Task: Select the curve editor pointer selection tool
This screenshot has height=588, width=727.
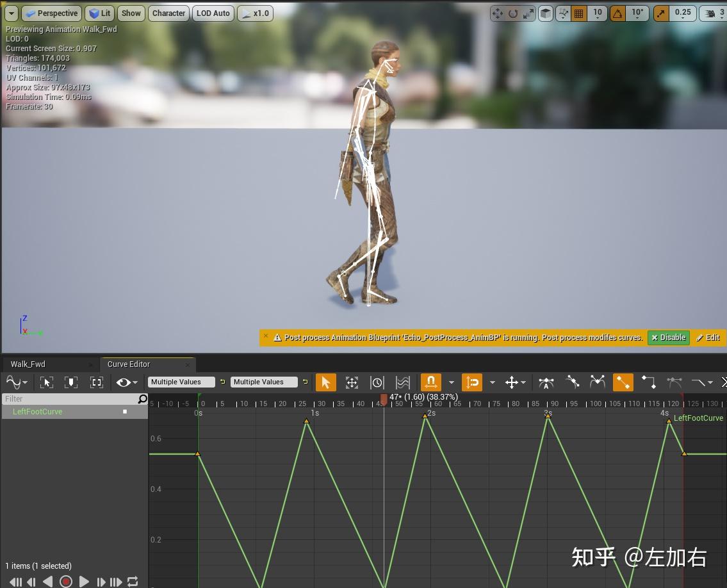Action: 326,382
